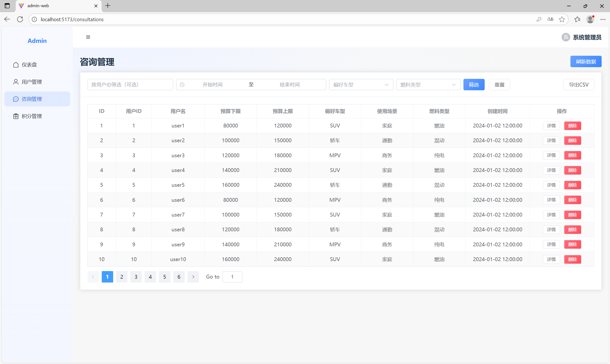This screenshot has width=610, height=364.
Task: Click the system administrator avatar icon
Action: click(566, 37)
